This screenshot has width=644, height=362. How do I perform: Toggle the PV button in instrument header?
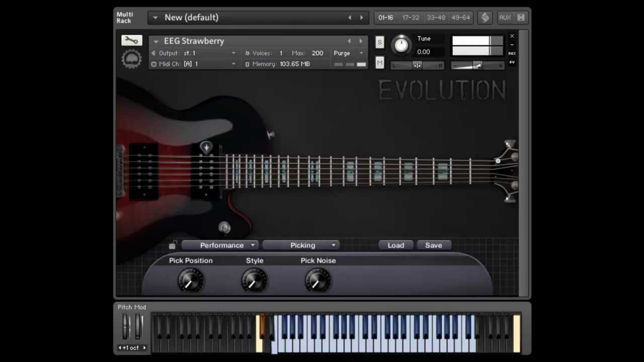tap(512, 62)
